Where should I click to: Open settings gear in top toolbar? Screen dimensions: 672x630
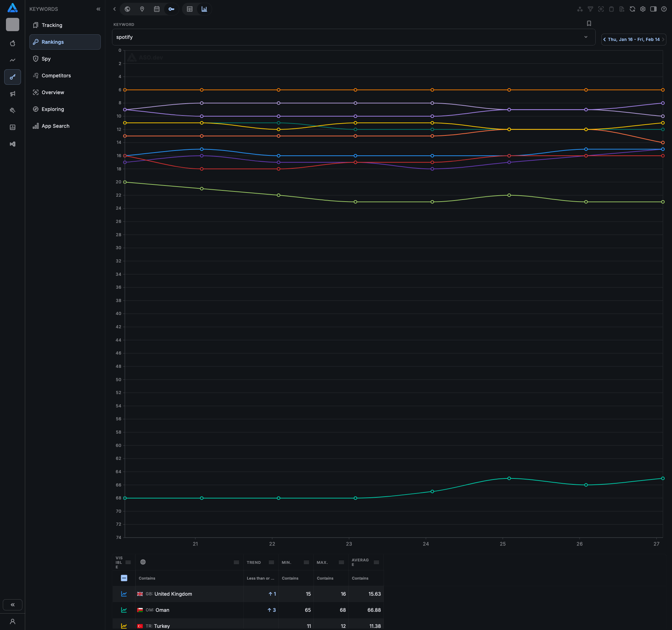coord(643,9)
